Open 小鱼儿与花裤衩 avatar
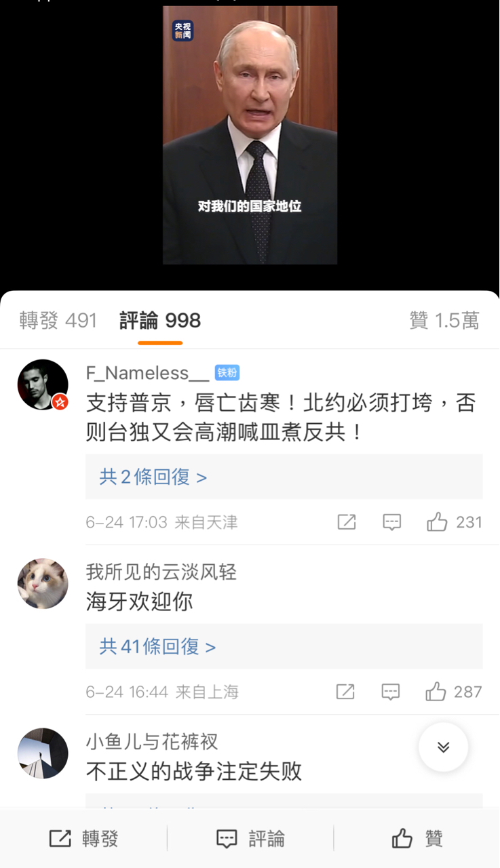 pos(43,753)
